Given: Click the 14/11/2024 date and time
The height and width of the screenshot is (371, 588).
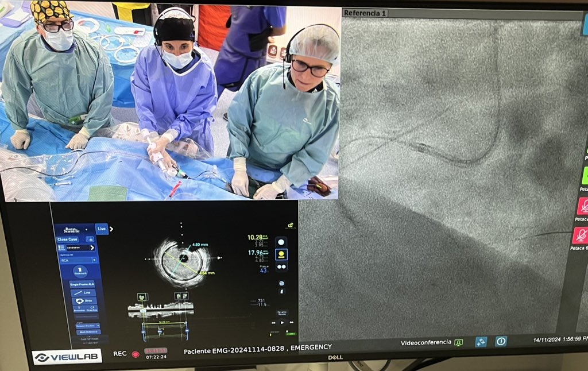Looking at the screenshot, I should point(560,339).
